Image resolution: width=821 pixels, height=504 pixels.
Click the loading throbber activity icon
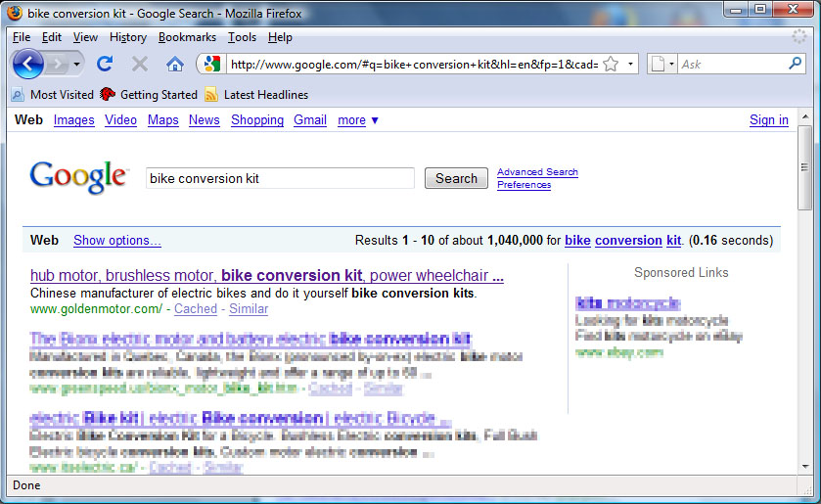799,36
